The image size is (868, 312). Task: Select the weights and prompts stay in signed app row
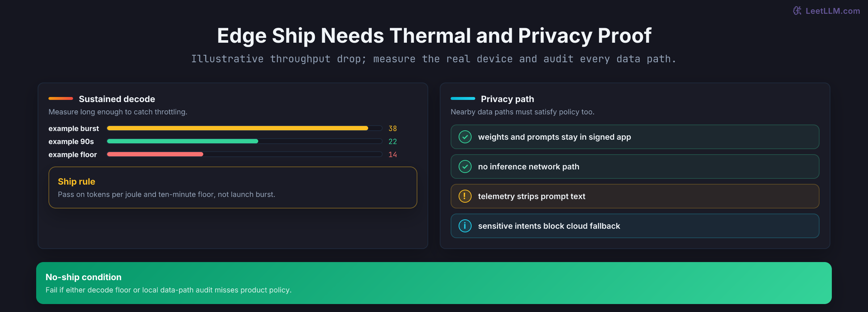click(x=635, y=137)
